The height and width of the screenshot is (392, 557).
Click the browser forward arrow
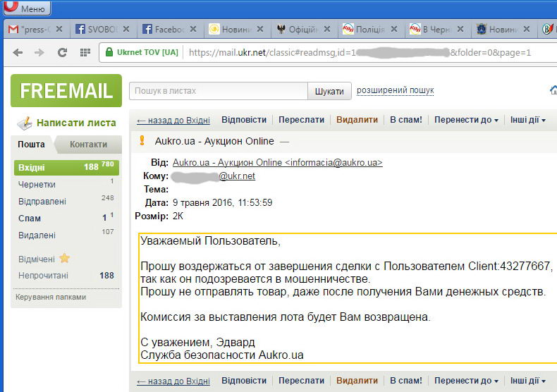click(x=39, y=53)
